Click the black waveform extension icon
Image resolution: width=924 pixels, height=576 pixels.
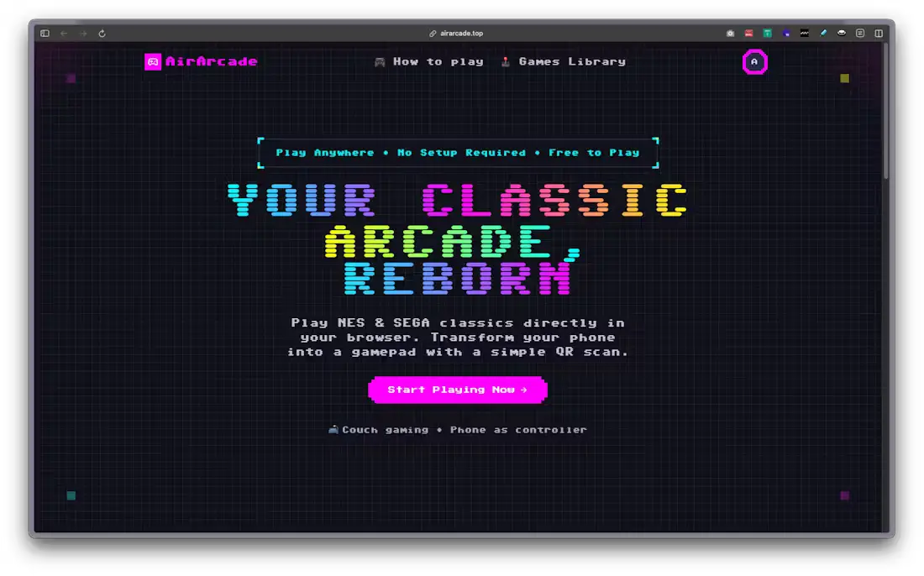pos(804,33)
